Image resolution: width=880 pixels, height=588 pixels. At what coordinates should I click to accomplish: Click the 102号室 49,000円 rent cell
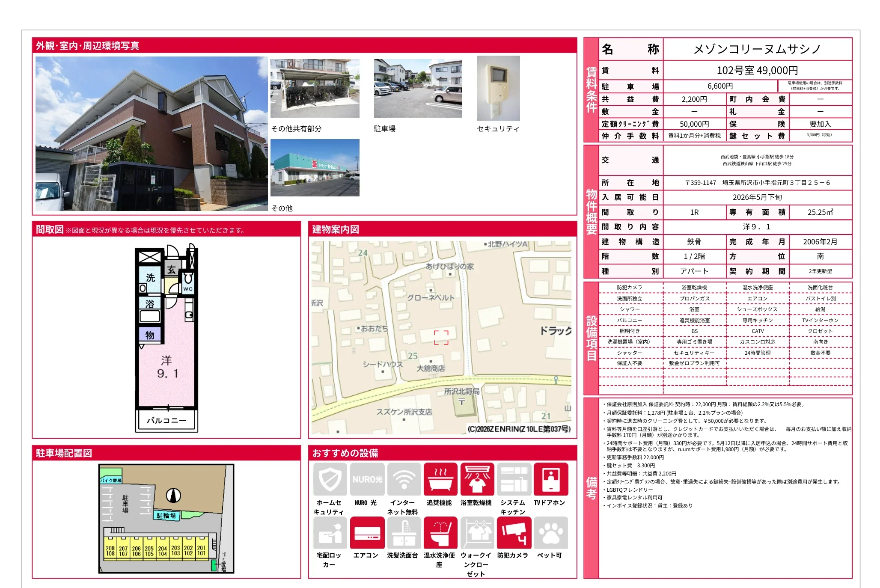[757, 70]
